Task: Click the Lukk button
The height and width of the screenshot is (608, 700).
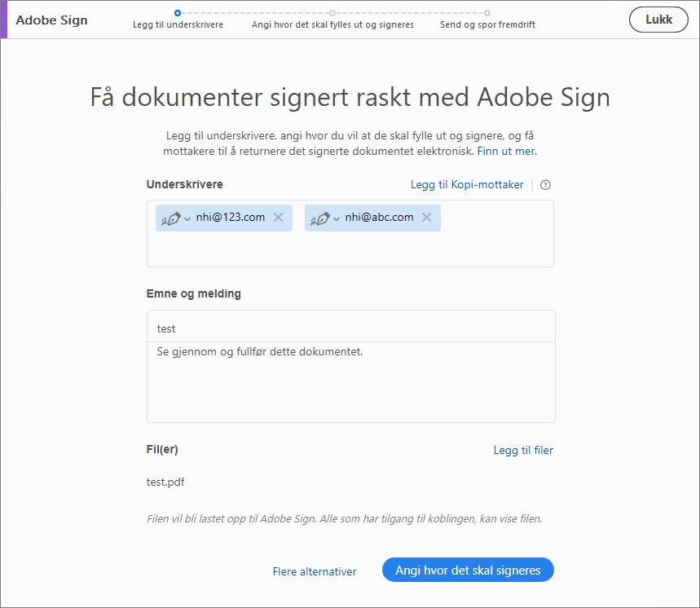Action: [x=658, y=20]
